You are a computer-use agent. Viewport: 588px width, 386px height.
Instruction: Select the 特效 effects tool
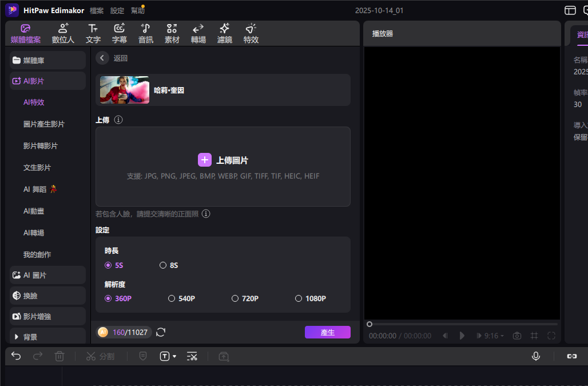point(251,33)
